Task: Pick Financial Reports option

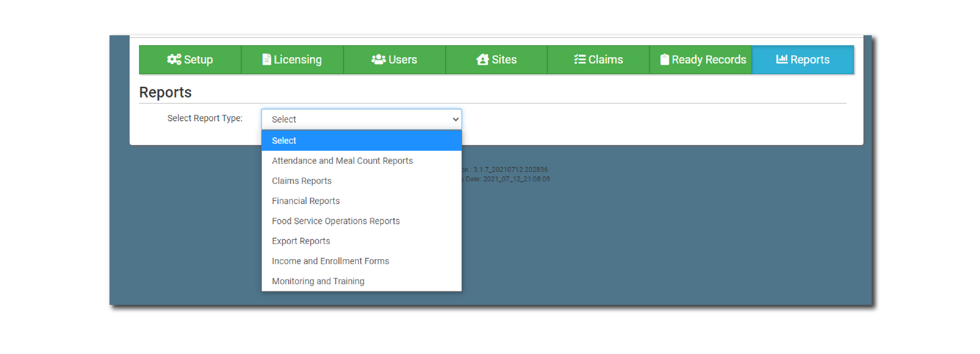Action: click(305, 201)
